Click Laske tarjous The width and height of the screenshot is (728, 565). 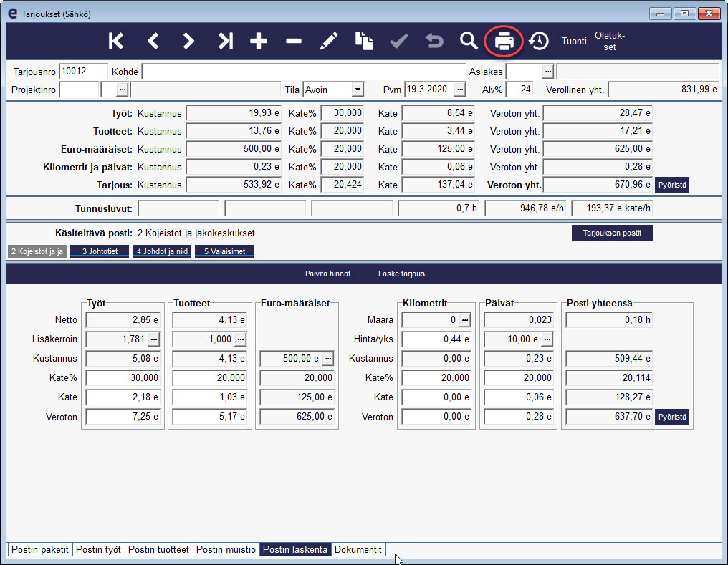(401, 274)
